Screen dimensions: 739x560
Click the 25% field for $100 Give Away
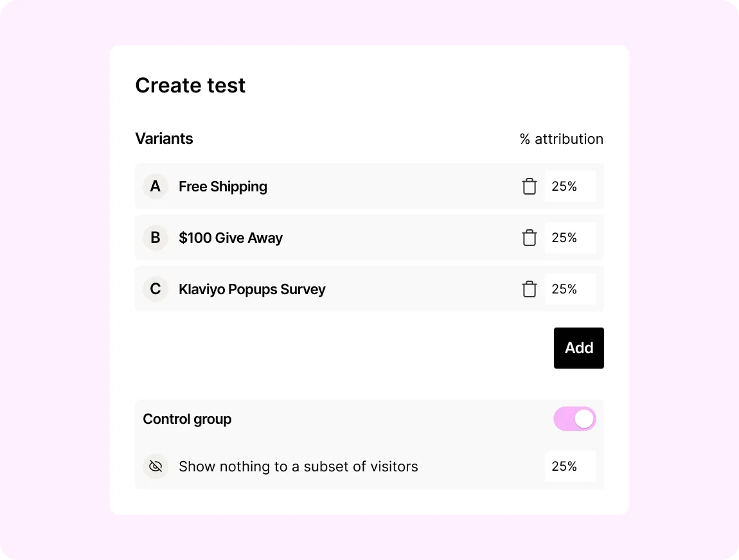pyautogui.click(x=570, y=238)
